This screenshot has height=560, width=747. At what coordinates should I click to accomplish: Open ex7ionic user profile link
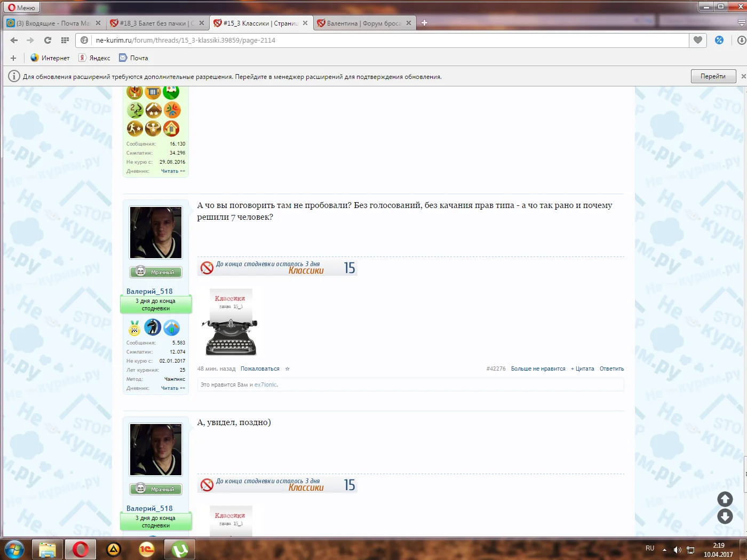pyautogui.click(x=266, y=385)
